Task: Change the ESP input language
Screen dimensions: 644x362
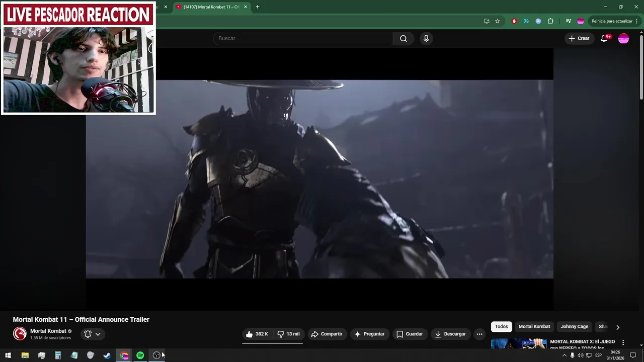Action: (x=599, y=355)
